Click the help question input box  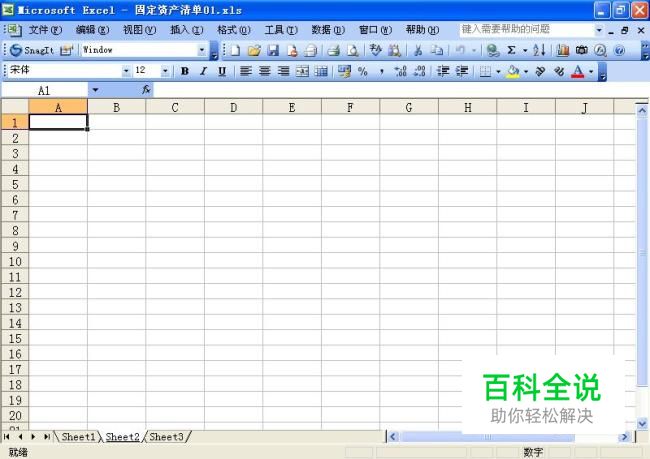click(x=527, y=29)
